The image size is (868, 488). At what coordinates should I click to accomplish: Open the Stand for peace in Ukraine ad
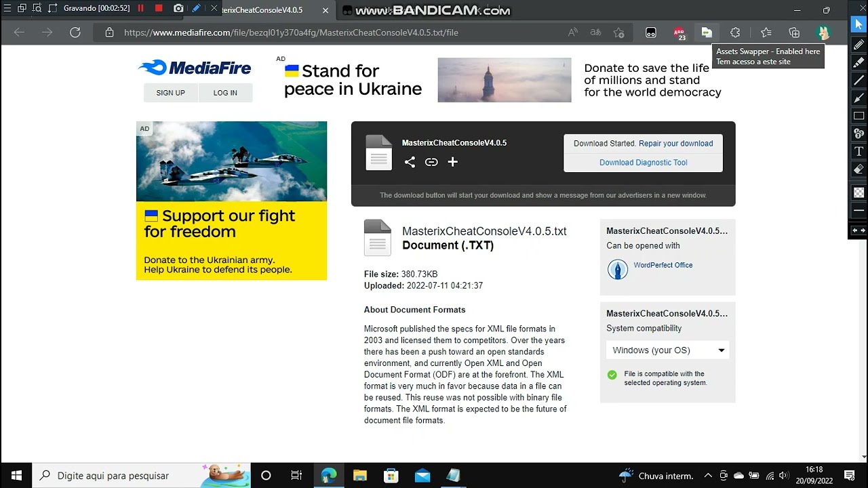(x=502, y=80)
